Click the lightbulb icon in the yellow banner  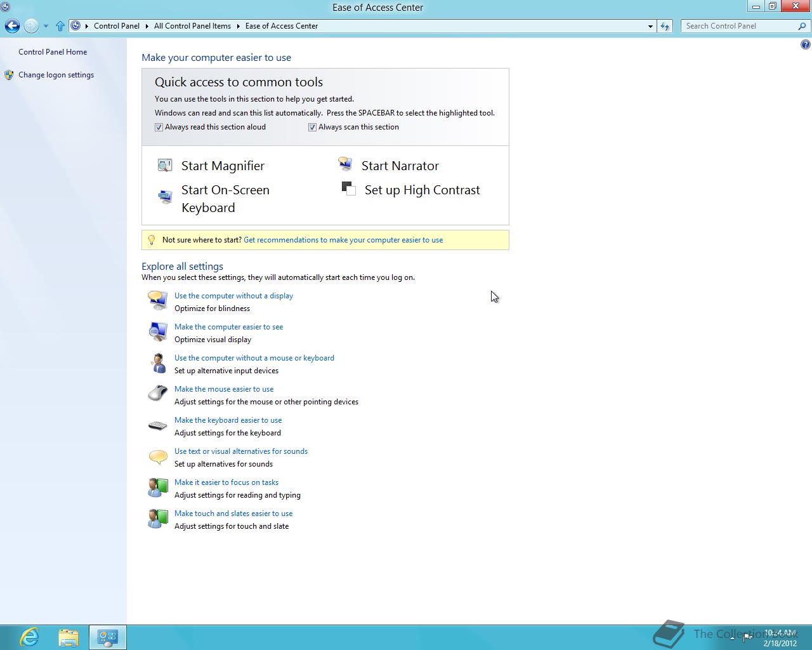pos(150,239)
